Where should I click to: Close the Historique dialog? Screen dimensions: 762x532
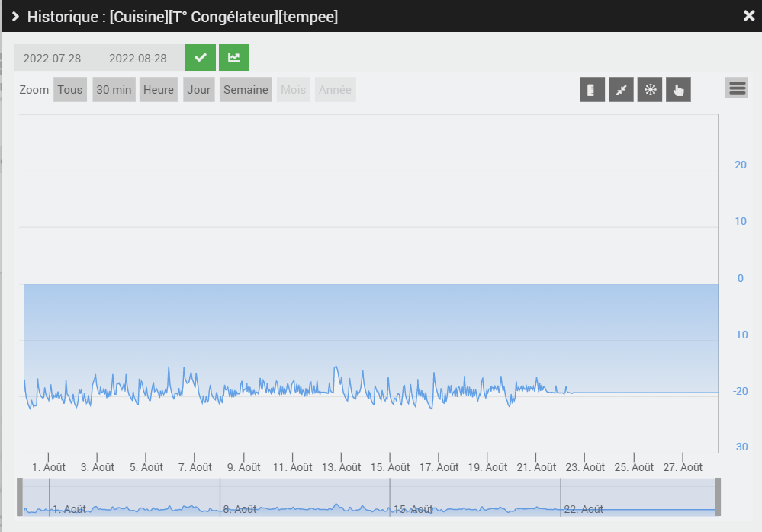pyautogui.click(x=749, y=16)
